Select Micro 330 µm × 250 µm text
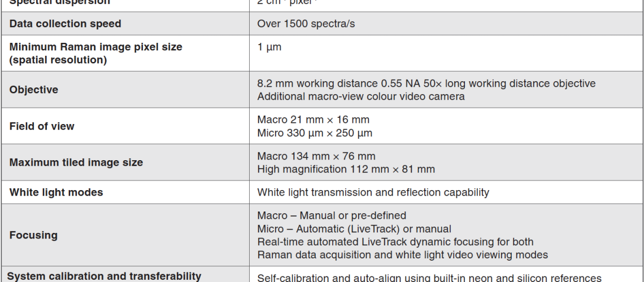This screenshot has width=644, height=282. coord(315,133)
